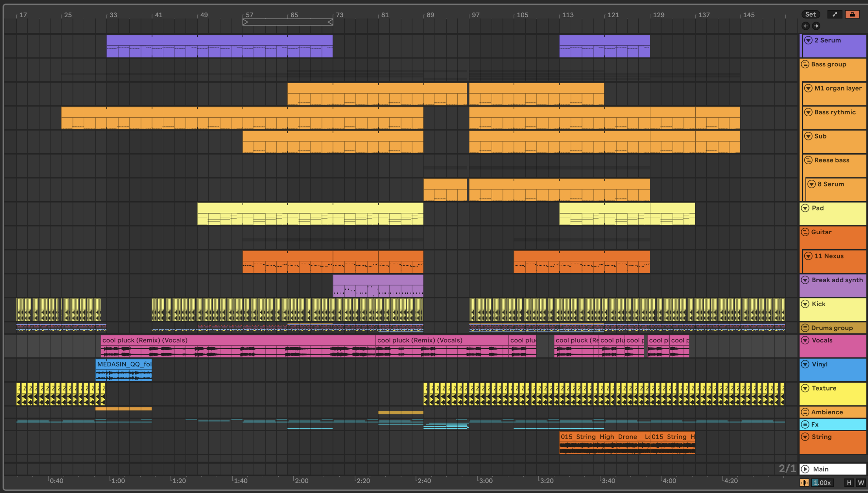This screenshot has height=493, width=868.
Task: Unfold the Pad track arrow
Action: 805,208
